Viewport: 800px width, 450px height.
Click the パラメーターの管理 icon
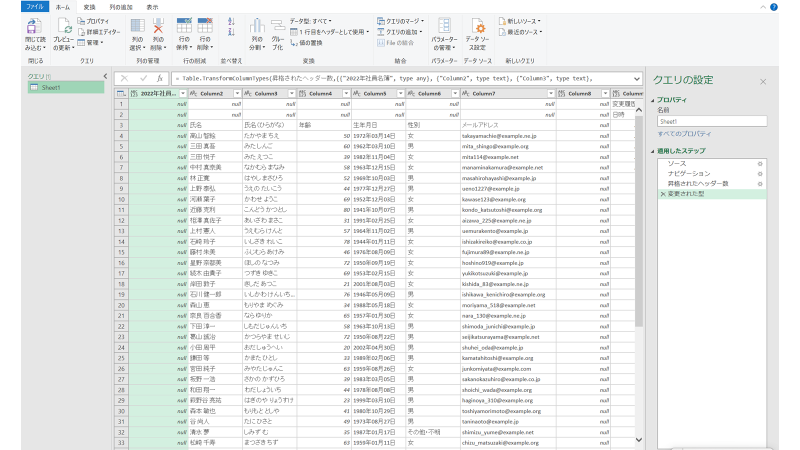pyautogui.click(x=444, y=26)
